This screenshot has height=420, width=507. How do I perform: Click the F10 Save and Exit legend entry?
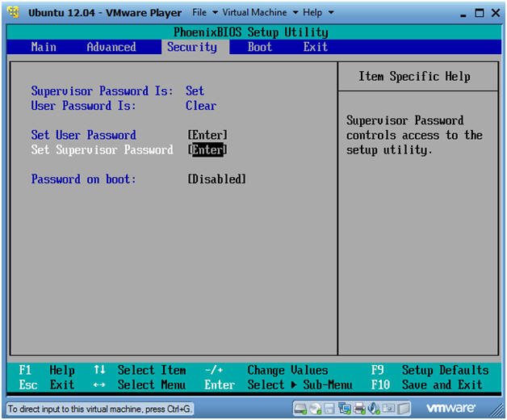[x=426, y=384]
